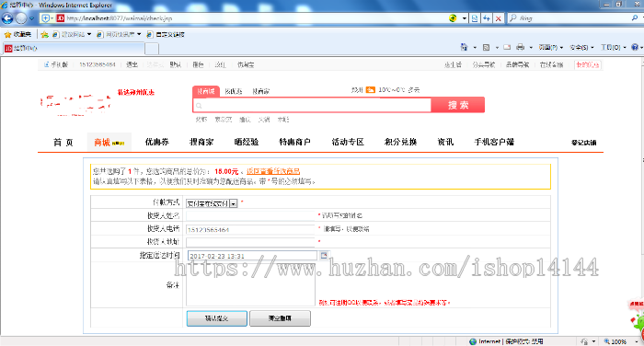Screen dimensions: 644x346
Task: Click the Print icon in command bar
Action: point(521,47)
